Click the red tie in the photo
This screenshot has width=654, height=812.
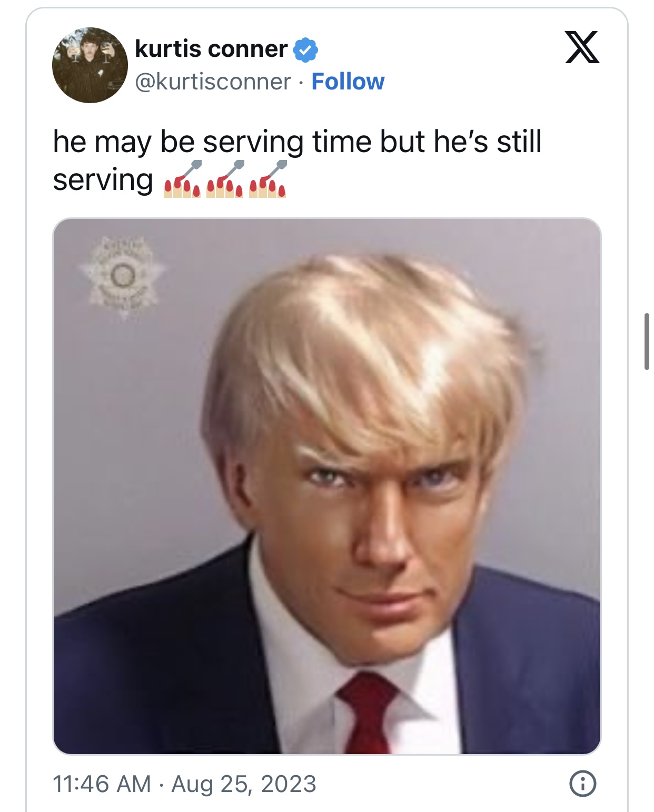click(x=366, y=713)
